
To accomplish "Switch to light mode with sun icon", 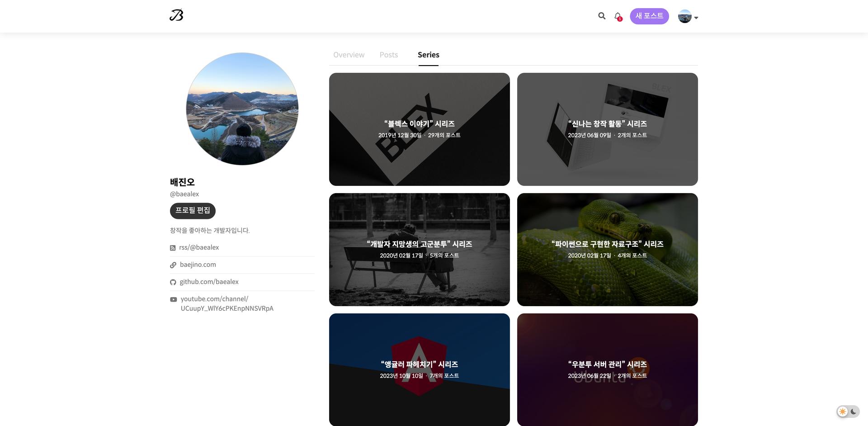I will coord(842,412).
